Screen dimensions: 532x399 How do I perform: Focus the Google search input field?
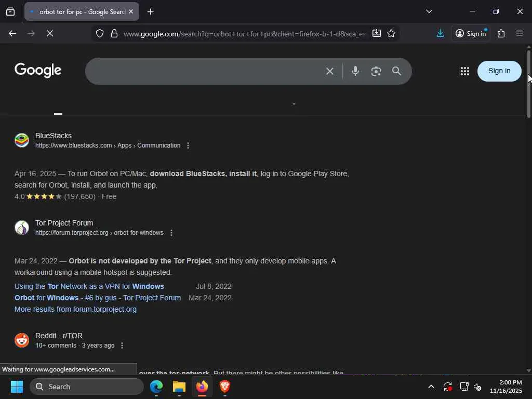click(204, 71)
